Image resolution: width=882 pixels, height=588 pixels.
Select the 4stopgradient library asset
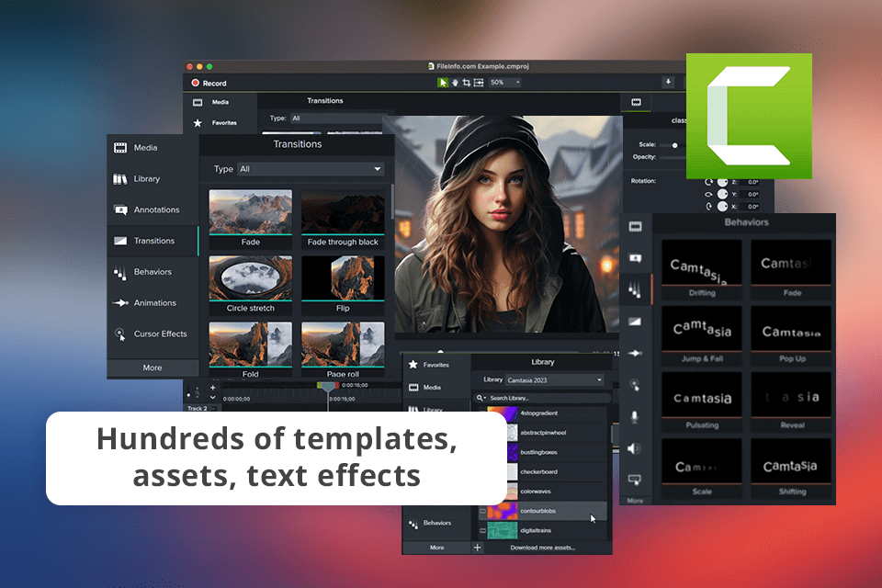tap(545, 413)
